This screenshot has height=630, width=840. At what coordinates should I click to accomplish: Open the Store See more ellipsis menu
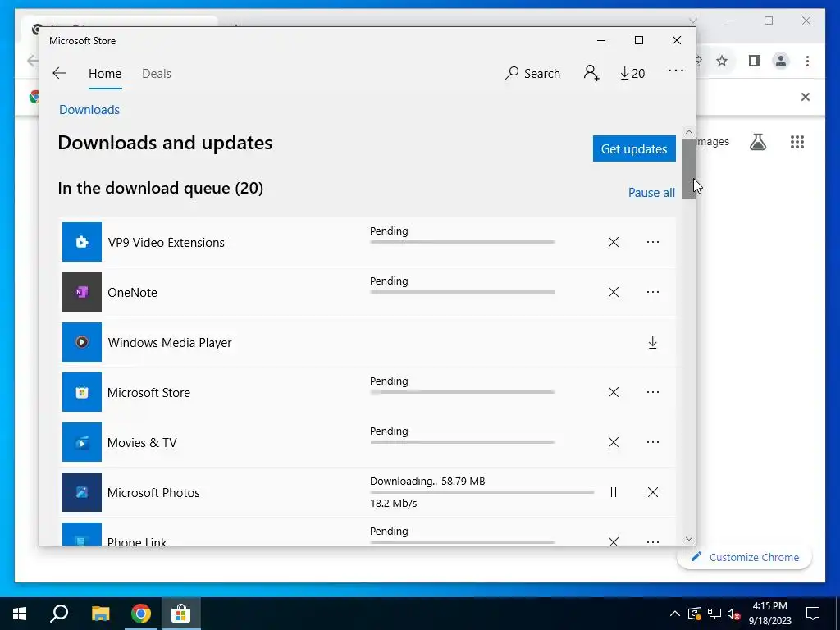tap(676, 71)
